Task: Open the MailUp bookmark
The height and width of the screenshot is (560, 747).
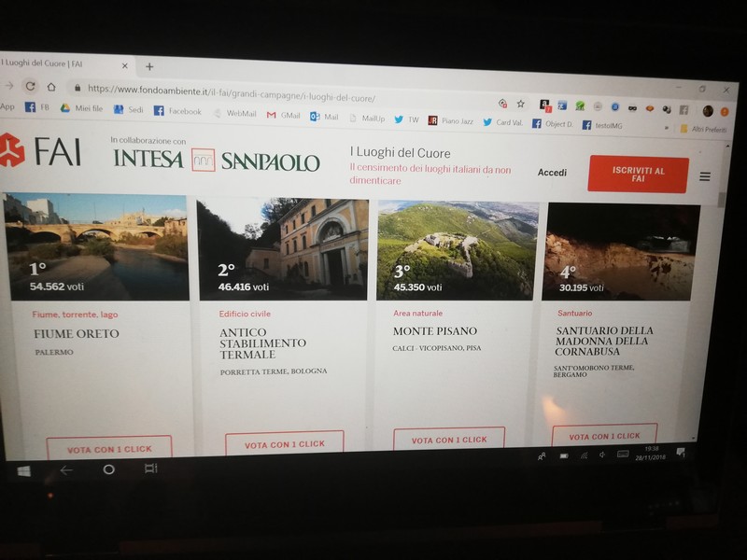Action: (367, 119)
